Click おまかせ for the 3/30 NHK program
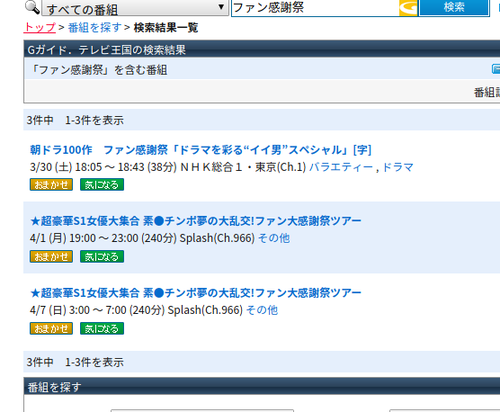500x412 pixels. point(51,185)
